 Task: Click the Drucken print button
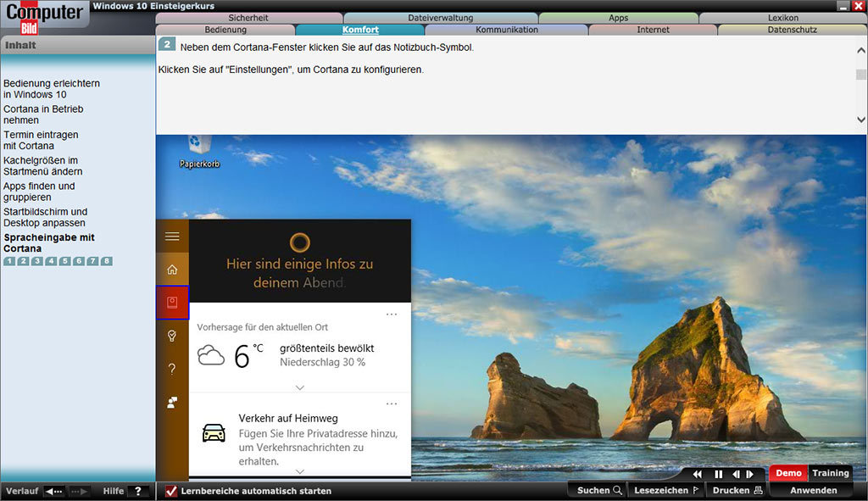tap(737, 491)
